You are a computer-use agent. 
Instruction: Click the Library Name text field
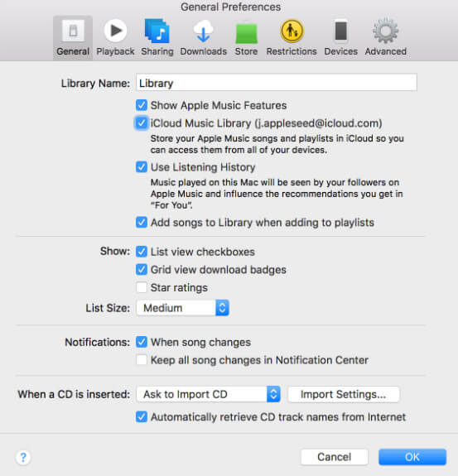[x=277, y=83]
